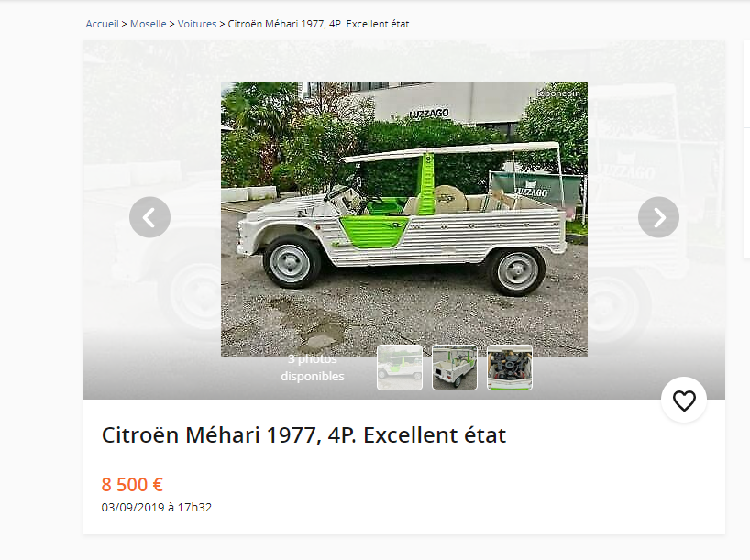The width and height of the screenshot is (750, 560).
Task: Show the previous photo with left chevron
Action: [149, 217]
